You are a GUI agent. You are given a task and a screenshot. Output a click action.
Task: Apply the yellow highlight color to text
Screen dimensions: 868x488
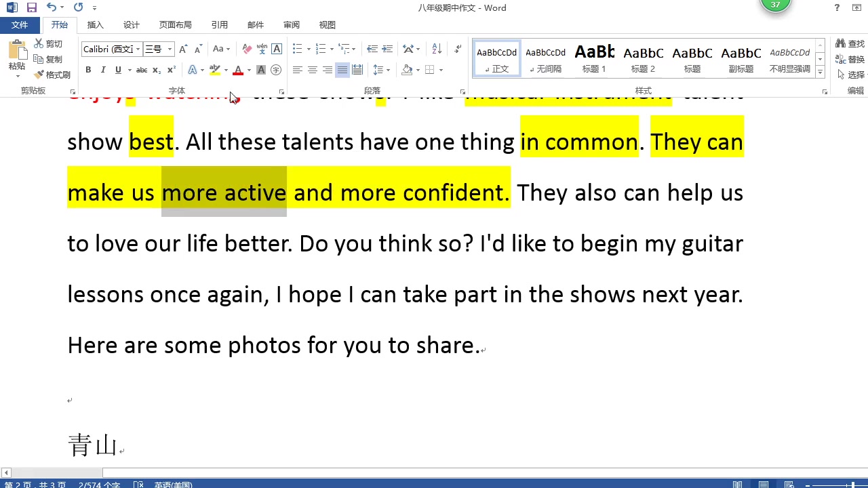coord(215,70)
